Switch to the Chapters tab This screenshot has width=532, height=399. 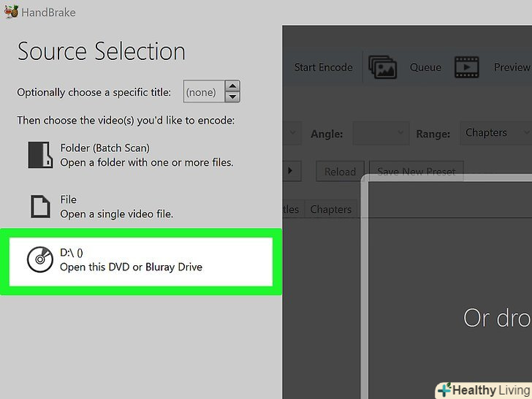pyautogui.click(x=331, y=209)
